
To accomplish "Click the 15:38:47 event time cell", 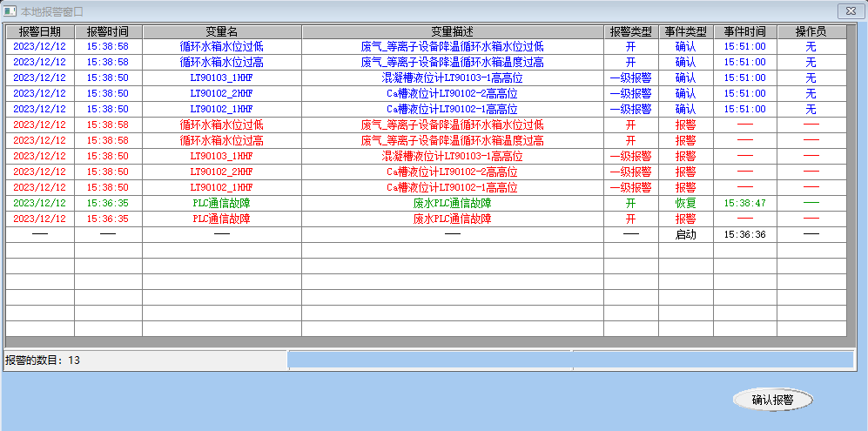I will tap(744, 203).
